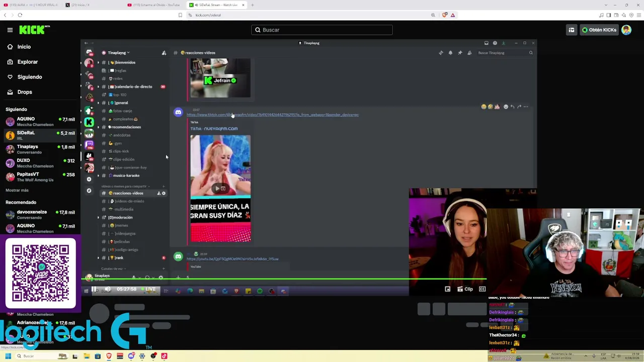Expand the rank channel arrow
This screenshot has width=644, height=362.
[x=98, y=257]
